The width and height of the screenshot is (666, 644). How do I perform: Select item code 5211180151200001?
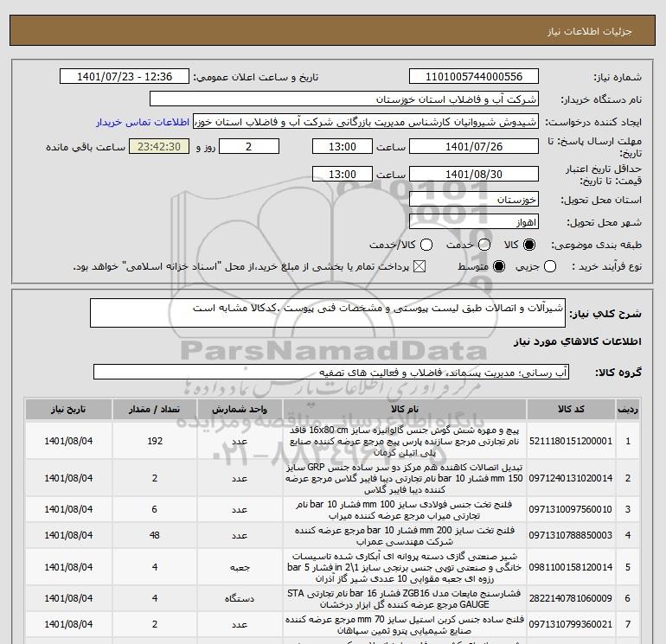pyautogui.click(x=571, y=441)
